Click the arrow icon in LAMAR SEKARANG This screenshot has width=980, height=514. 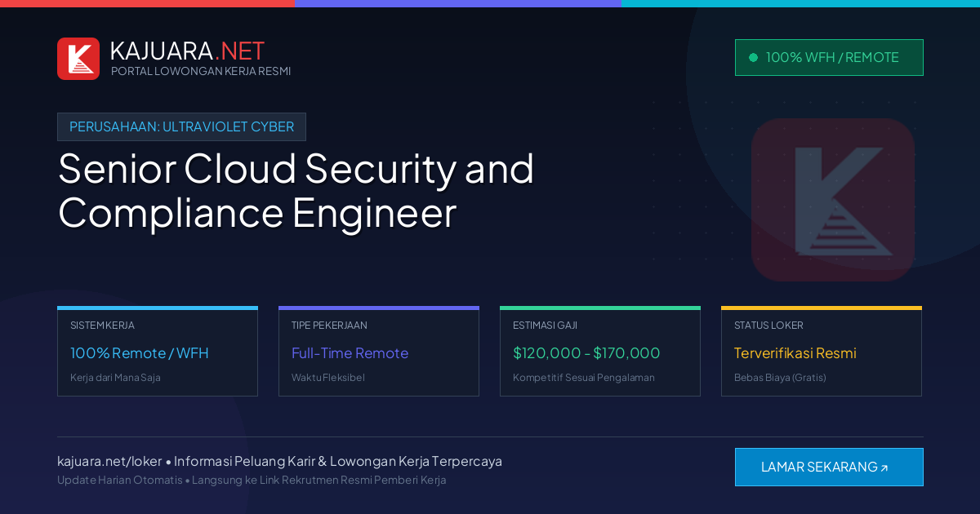tap(884, 468)
